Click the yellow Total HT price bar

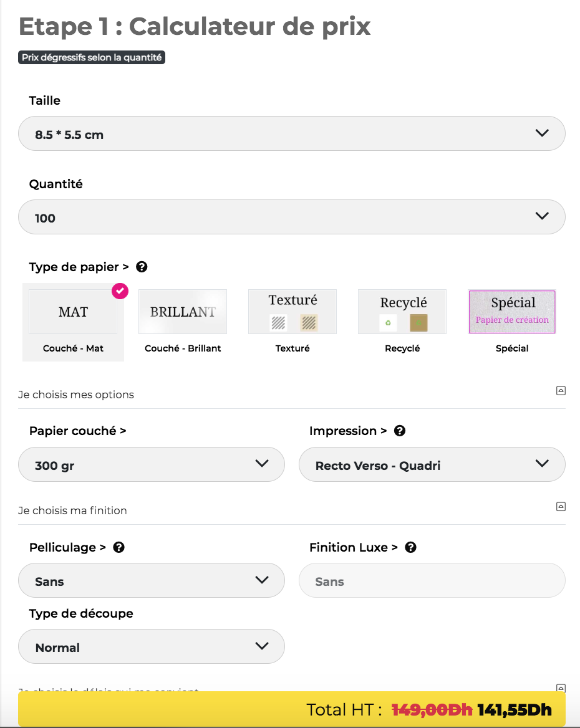[x=291, y=709]
